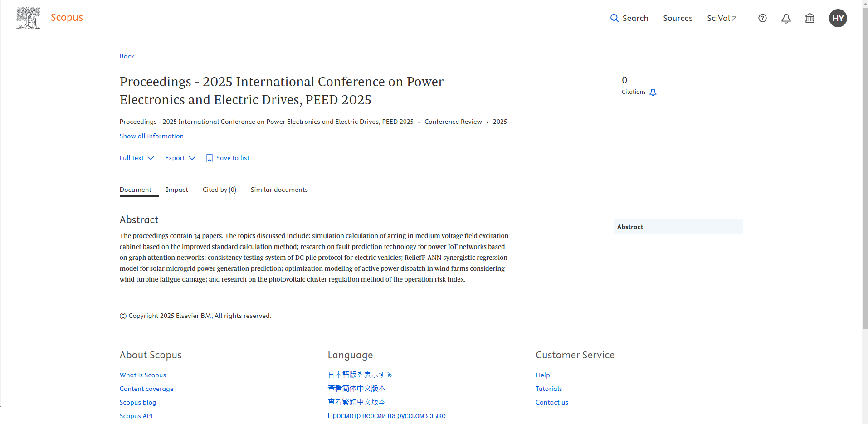This screenshot has width=868, height=424.
Task: Open the notifications bell in header
Action: (786, 18)
